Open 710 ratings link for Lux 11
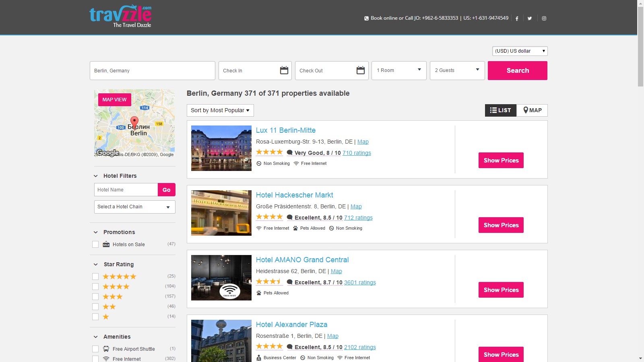Image resolution: width=644 pixels, height=362 pixels. [x=357, y=153]
